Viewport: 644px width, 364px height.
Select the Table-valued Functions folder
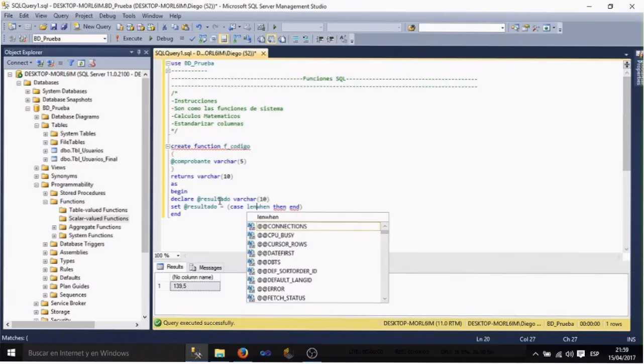coord(98,210)
